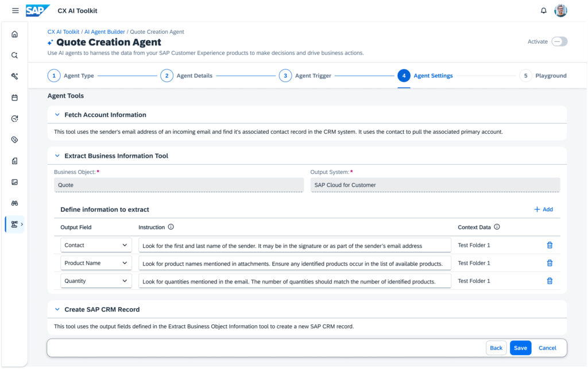
Task: Open the Contact output field dropdown
Action: click(96, 245)
